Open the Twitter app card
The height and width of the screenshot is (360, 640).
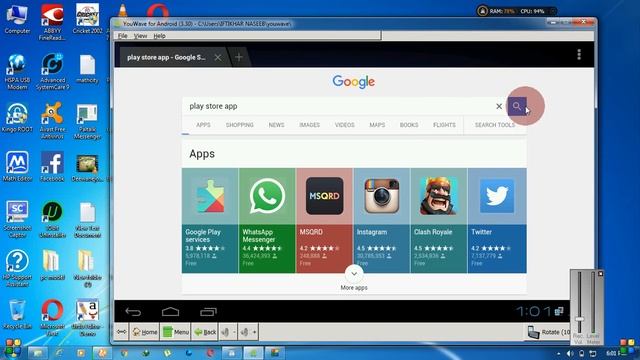497,220
